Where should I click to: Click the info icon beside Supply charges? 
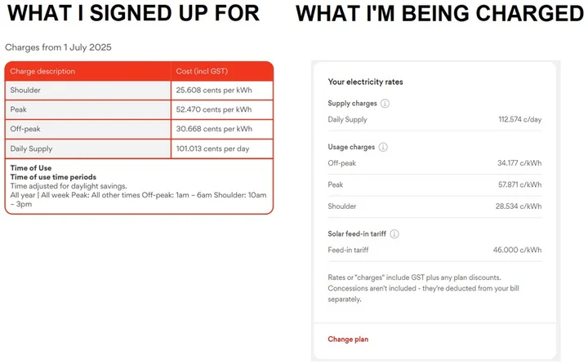(x=385, y=104)
